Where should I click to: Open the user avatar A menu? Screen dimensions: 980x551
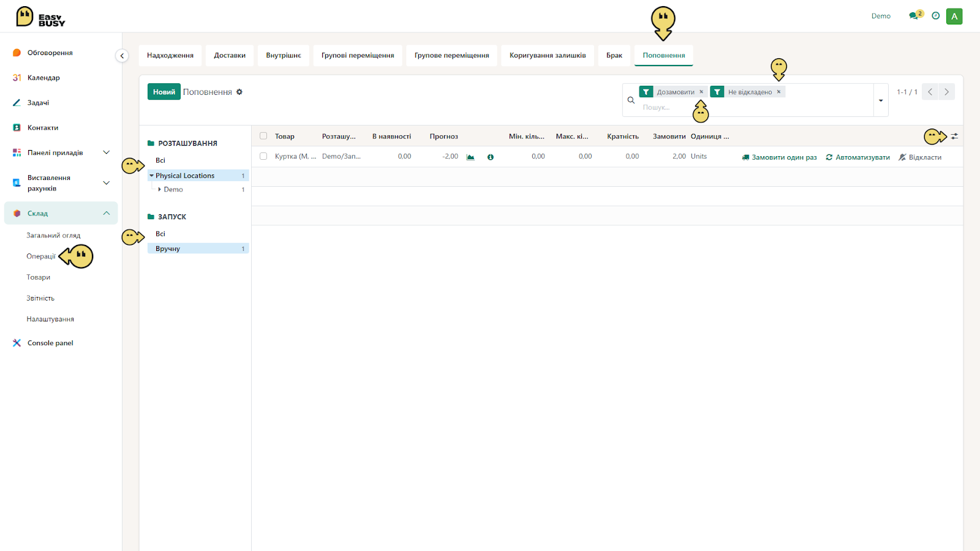954,17
